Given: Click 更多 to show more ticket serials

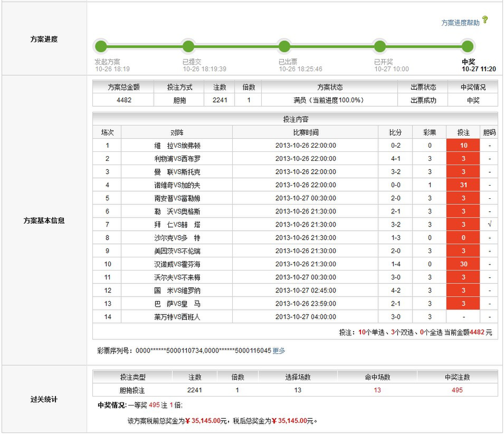Looking at the screenshot, I should (x=279, y=351).
